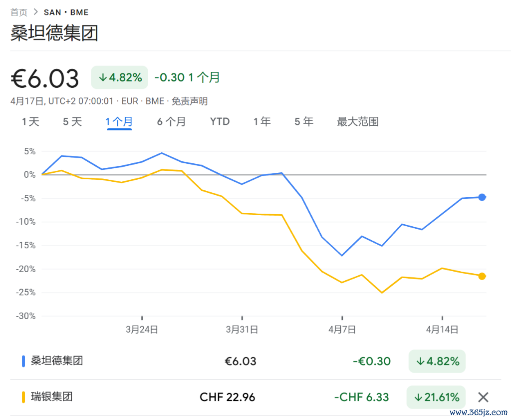Switch the chart to 1 年
Screen dimensions: 511x420
pos(262,122)
